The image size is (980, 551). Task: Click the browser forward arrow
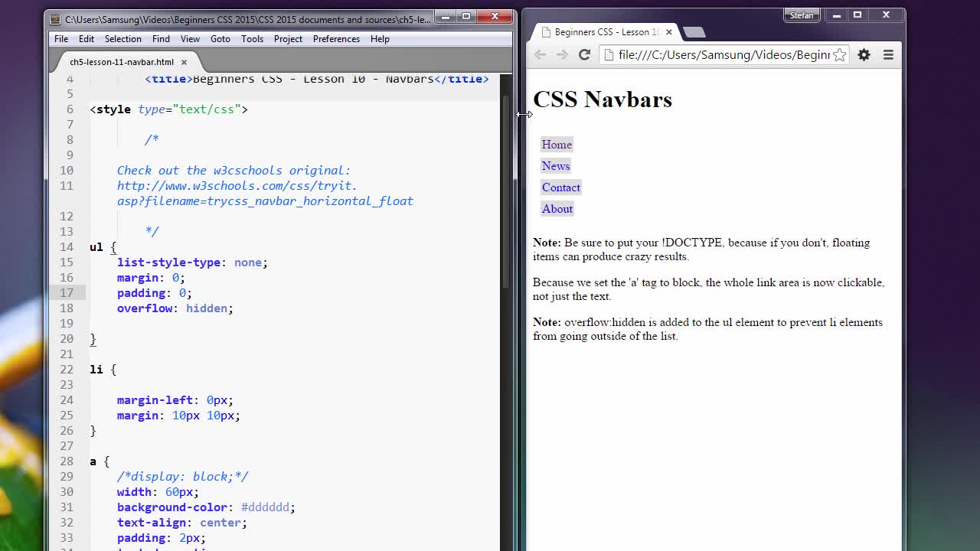coord(562,54)
